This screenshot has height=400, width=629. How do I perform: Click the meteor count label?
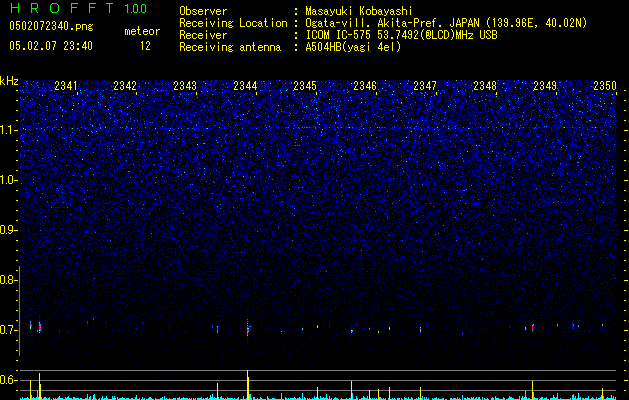click(x=142, y=31)
